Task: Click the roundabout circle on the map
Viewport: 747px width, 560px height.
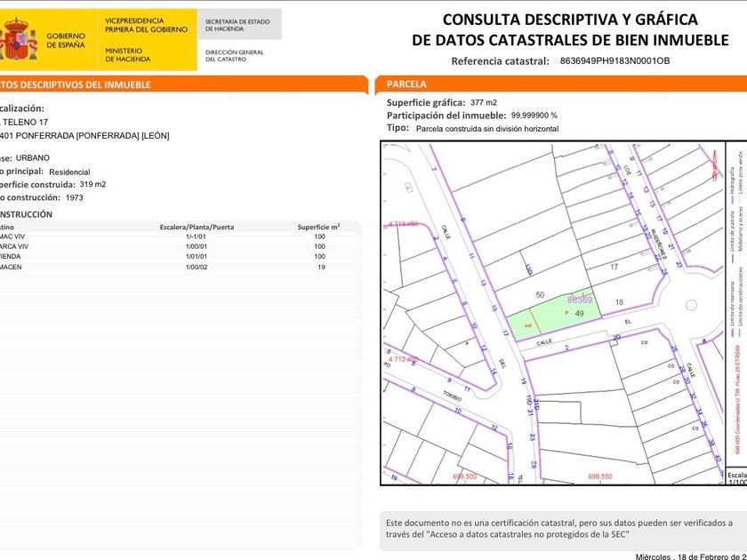Action: 691,305
